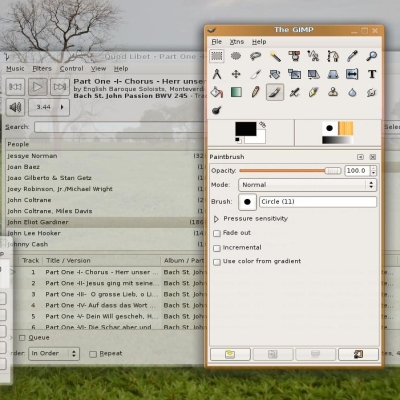Play the current track in Quod Libet
Viewport: 400px width, 400px height.
pyautogui.click(x=38, y=87)
